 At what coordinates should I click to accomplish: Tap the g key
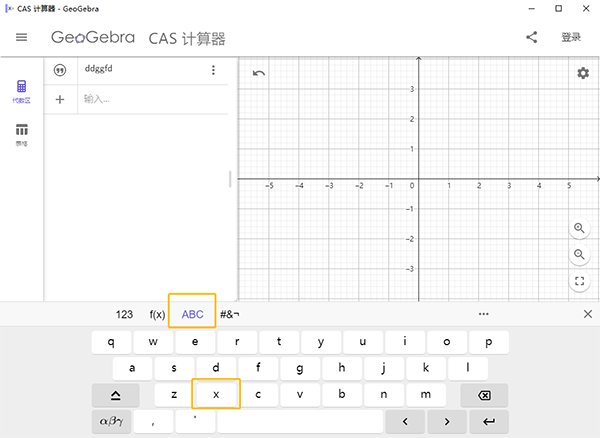coord(300,368)
